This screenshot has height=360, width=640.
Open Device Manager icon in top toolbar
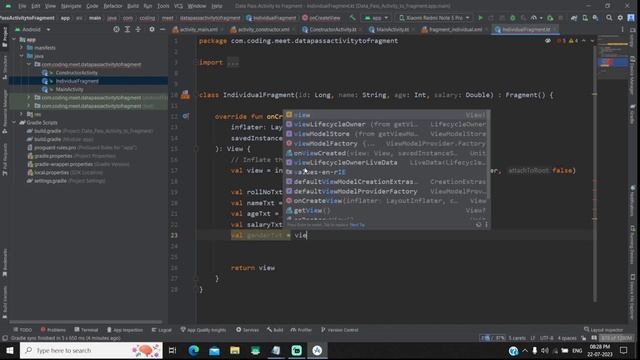(x=585, y=18)
